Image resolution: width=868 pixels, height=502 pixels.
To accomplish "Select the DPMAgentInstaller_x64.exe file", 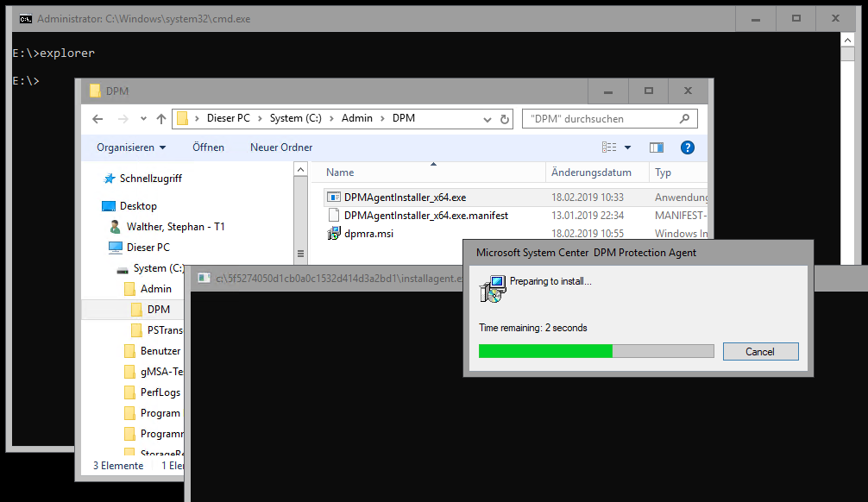I will pyautogui.click(x=405, y=198).
